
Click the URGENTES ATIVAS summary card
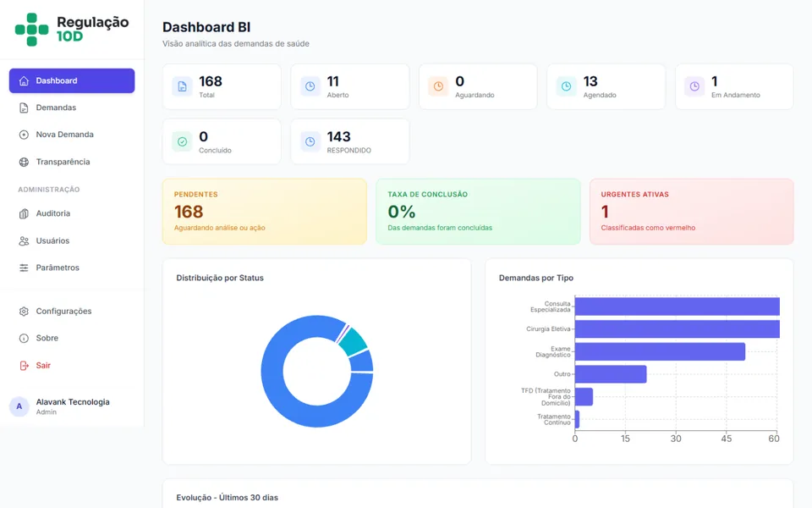691,212
